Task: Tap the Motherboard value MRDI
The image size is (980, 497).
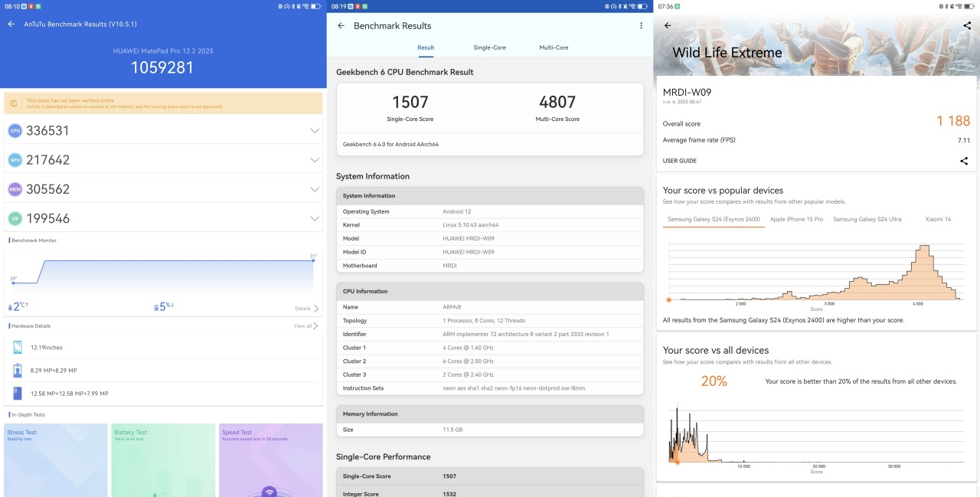Action: pyautogui.click(x=449, y=266)
